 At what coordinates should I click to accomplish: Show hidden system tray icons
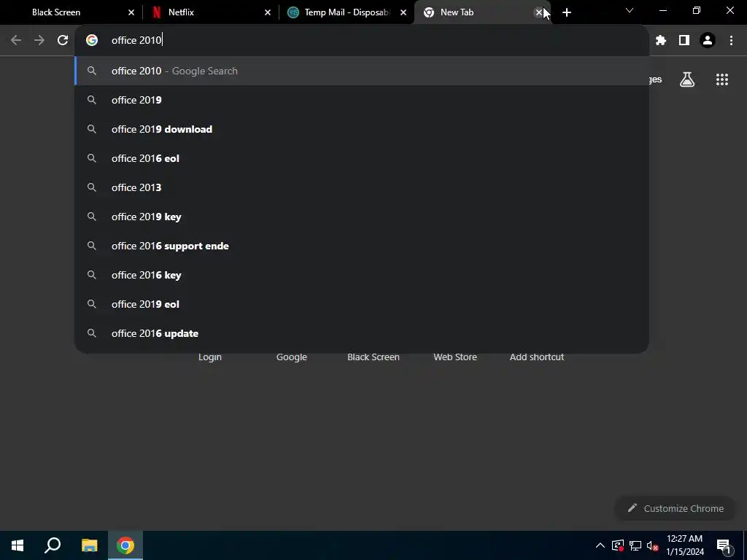pos(600,545)
